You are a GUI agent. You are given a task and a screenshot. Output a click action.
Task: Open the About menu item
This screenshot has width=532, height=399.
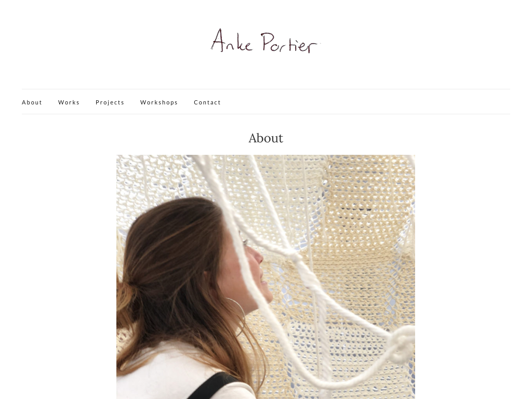tap(32, 102)
